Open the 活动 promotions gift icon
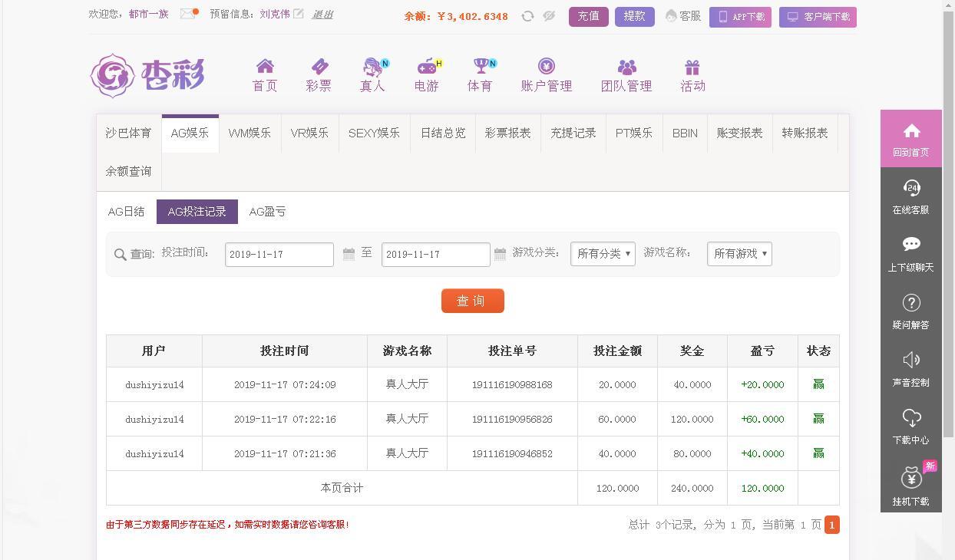This screenshot has width=955, height=560. 692,74
